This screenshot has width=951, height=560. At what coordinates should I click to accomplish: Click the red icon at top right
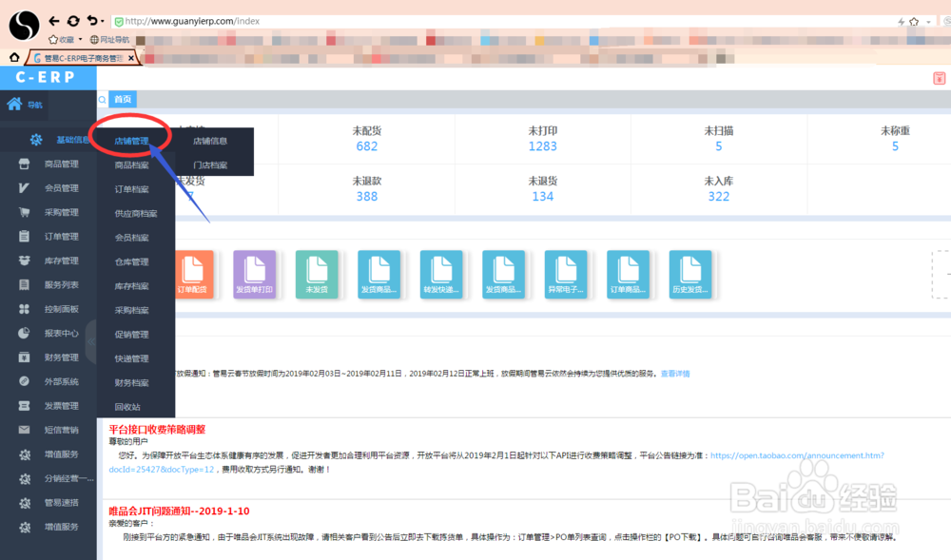coord(939,78)
